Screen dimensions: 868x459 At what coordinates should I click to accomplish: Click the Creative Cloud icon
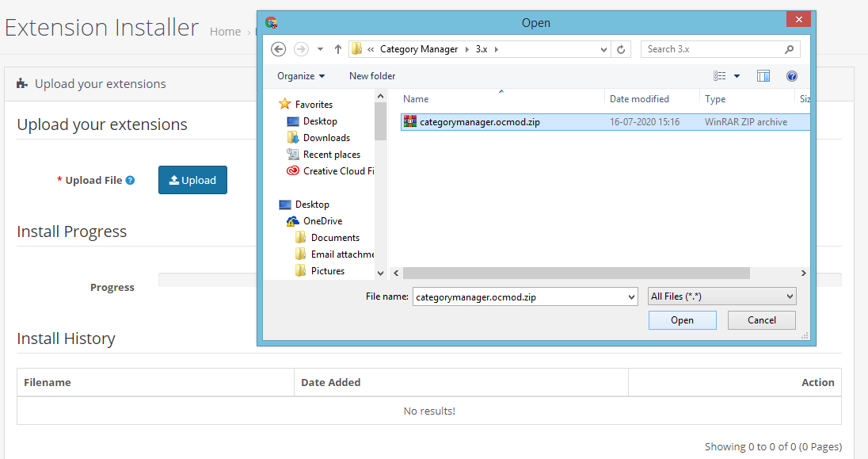click(x=293, y=170)
